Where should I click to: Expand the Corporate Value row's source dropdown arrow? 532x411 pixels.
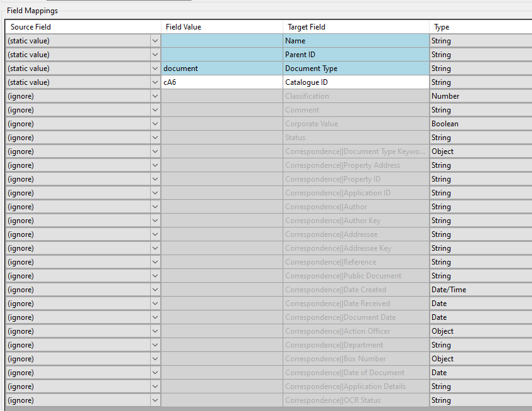point(155,124)
